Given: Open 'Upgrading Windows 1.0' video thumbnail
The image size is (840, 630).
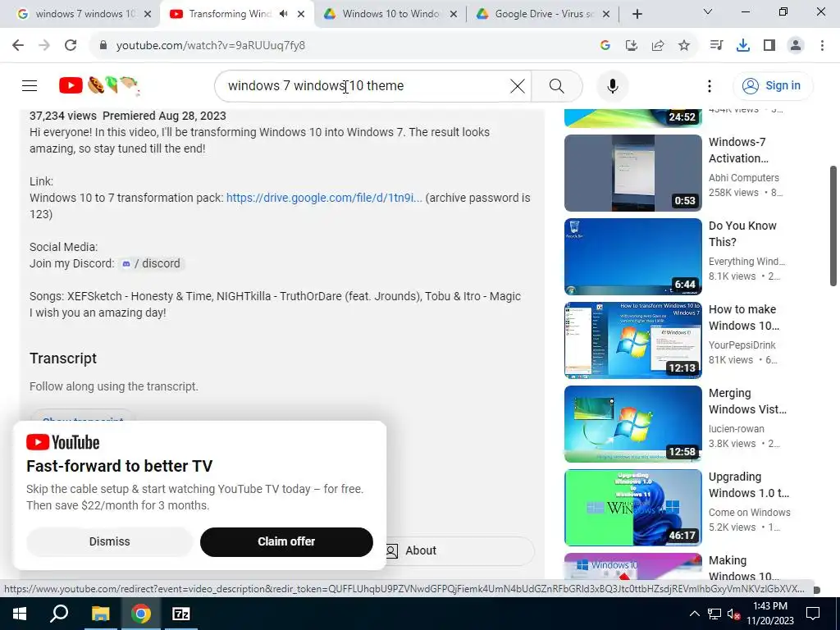Looking at the screenshot, I should coord(632,507).
